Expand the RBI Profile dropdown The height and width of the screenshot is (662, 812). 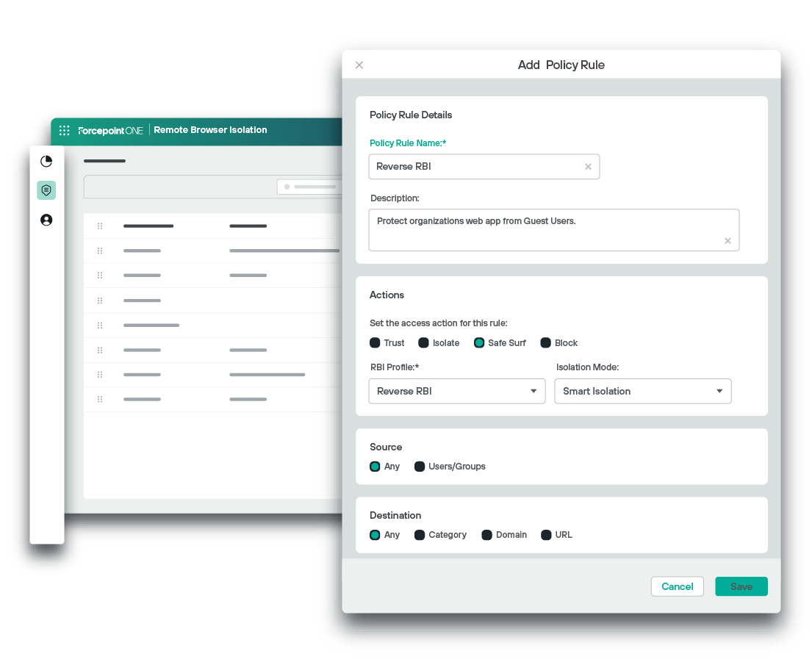[x=457, y=392]
